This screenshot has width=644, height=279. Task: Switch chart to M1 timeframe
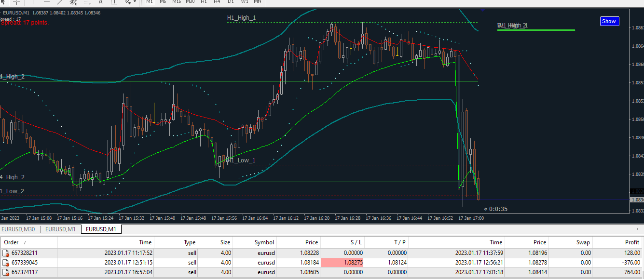(x=150, y=2)
